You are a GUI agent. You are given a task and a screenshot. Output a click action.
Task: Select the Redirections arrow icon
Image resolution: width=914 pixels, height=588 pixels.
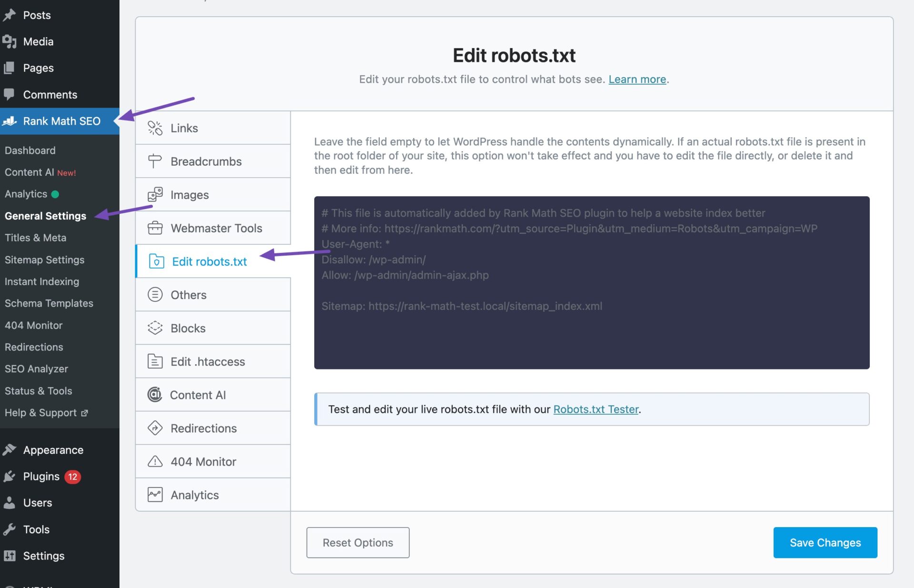[x=155, y=428]
